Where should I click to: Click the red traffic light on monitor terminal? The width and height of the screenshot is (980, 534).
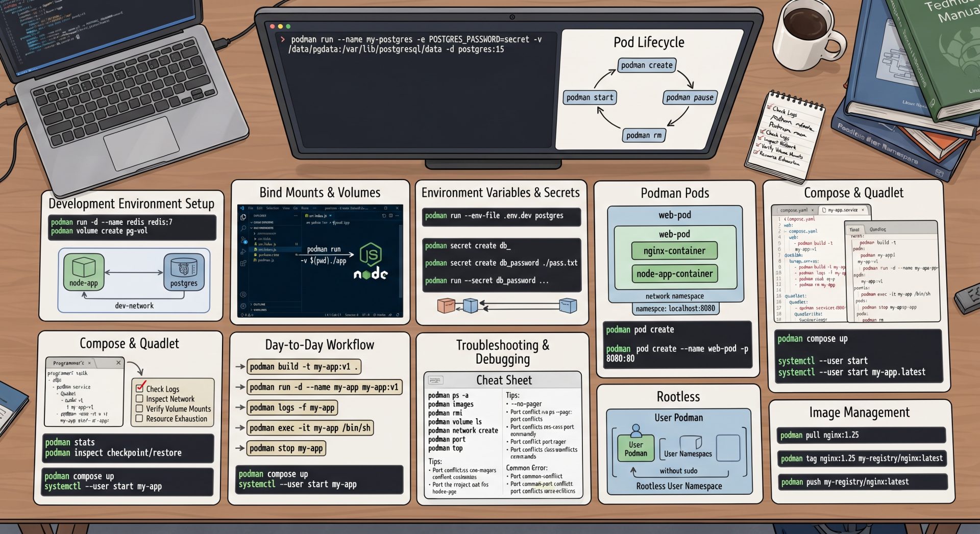[272, 26]
